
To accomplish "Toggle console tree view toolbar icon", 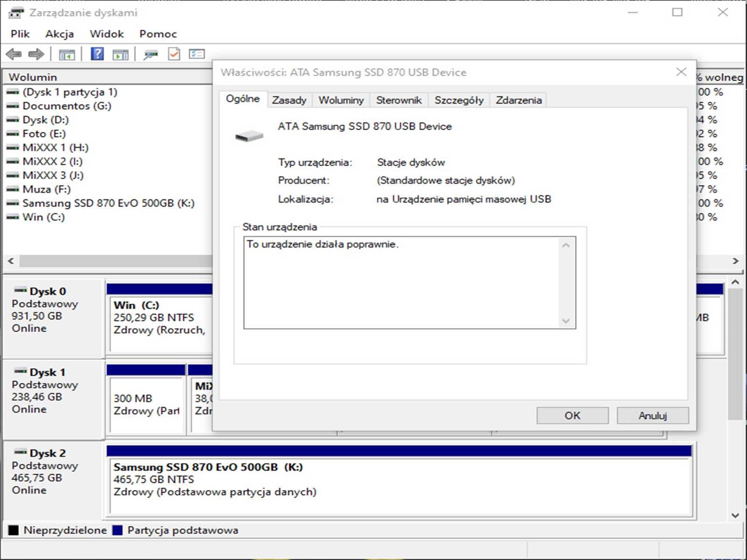I will tap(67, 55).
